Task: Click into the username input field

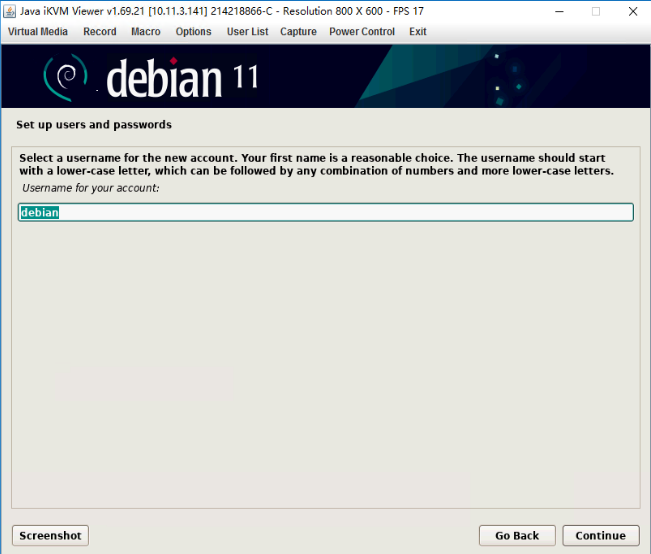Action: point(326,212)
